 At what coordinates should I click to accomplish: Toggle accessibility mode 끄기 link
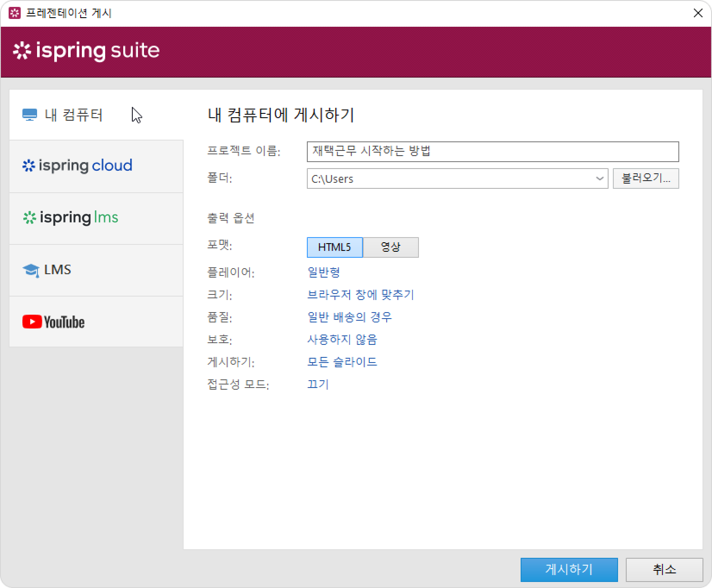click(x=318, y=385)
